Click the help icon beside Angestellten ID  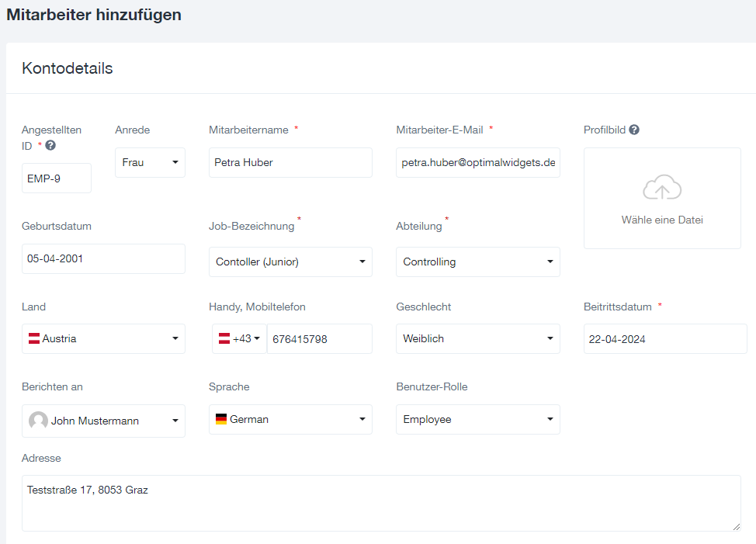click(x=50, y=145)
